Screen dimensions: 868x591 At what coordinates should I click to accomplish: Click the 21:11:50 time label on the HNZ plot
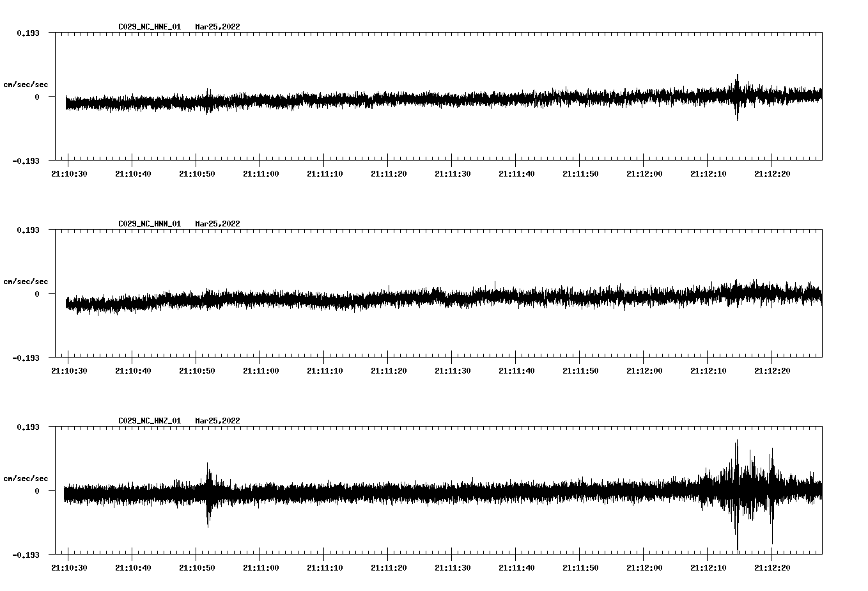pos(580,568)
